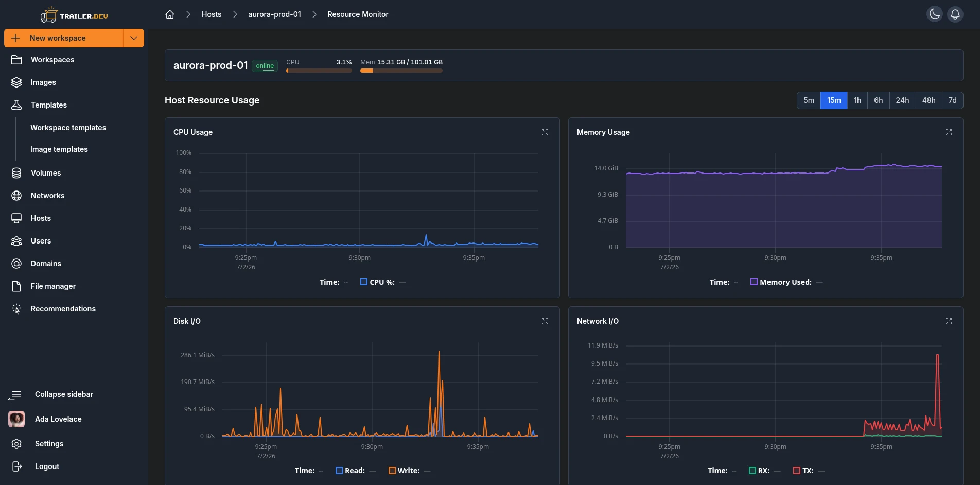Expand the New workspace dropdown arrow
Viewport: 980px width, 485px height.
tap(134, 38)
